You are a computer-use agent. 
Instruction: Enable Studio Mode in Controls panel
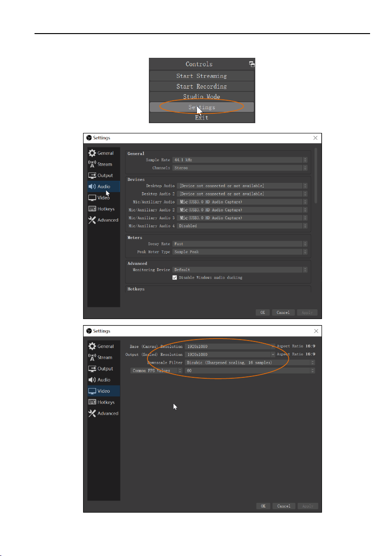click(202, 97)
